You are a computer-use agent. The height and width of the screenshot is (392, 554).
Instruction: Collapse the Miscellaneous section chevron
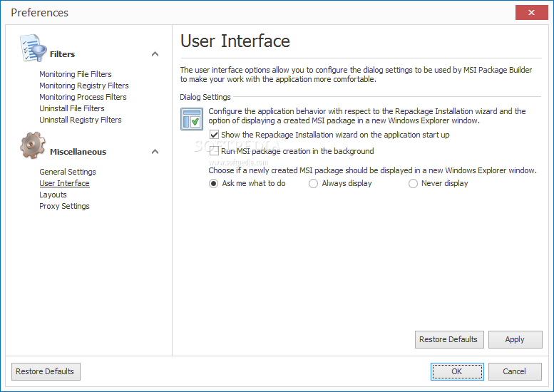(155, 152)
